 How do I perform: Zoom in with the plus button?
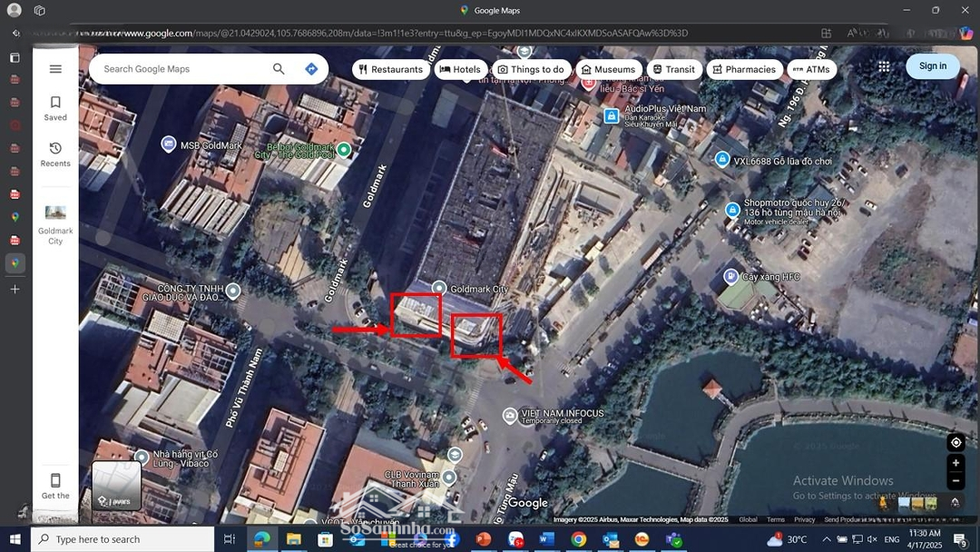pos(955,463)
